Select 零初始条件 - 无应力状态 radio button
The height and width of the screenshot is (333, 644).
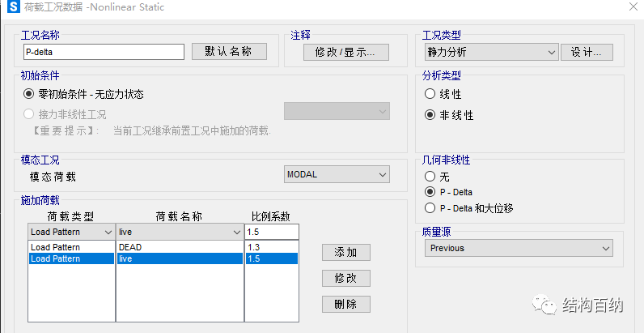pyautogui.click(x=28, y=94)
